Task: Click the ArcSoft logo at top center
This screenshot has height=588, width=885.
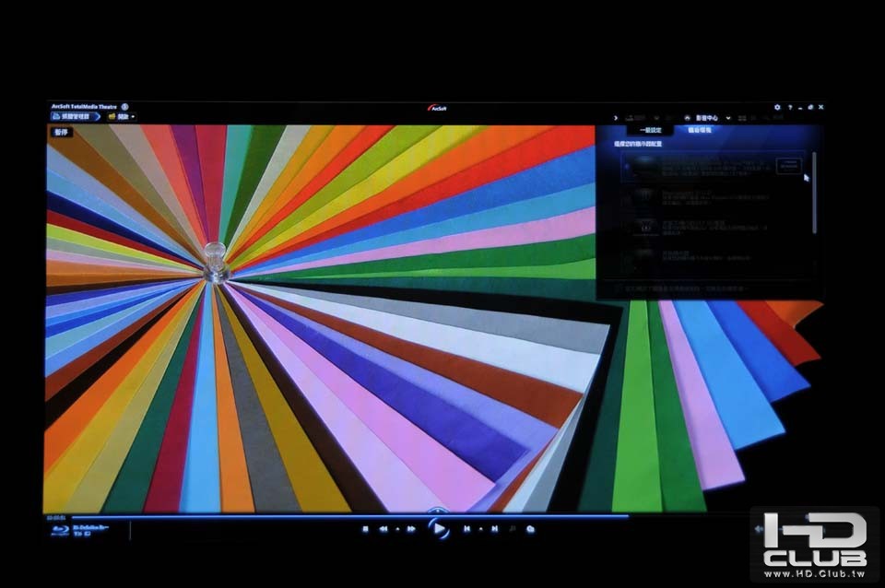Action: (437, 107)
